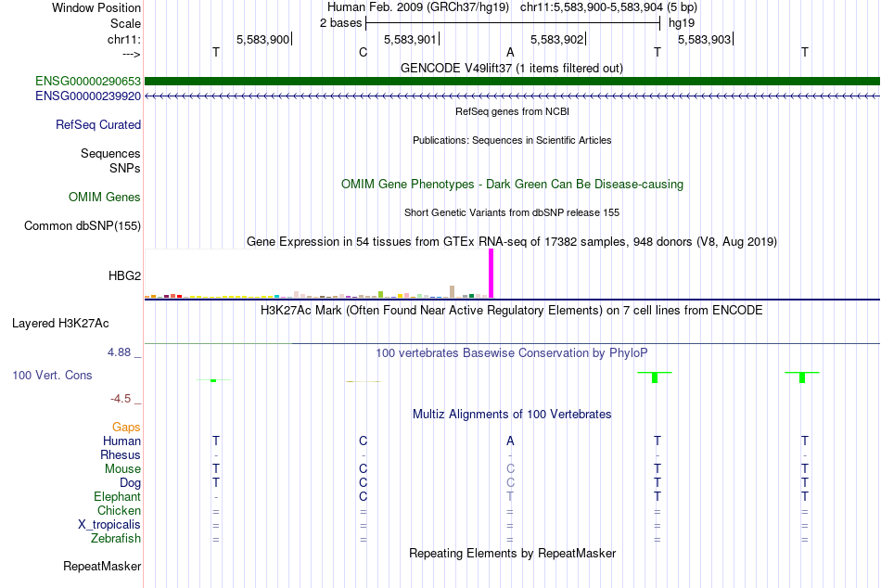Click the OMIM Gene Phenotypes title
The height and width of the screenshot is (588, 881).
coord(512,185)
